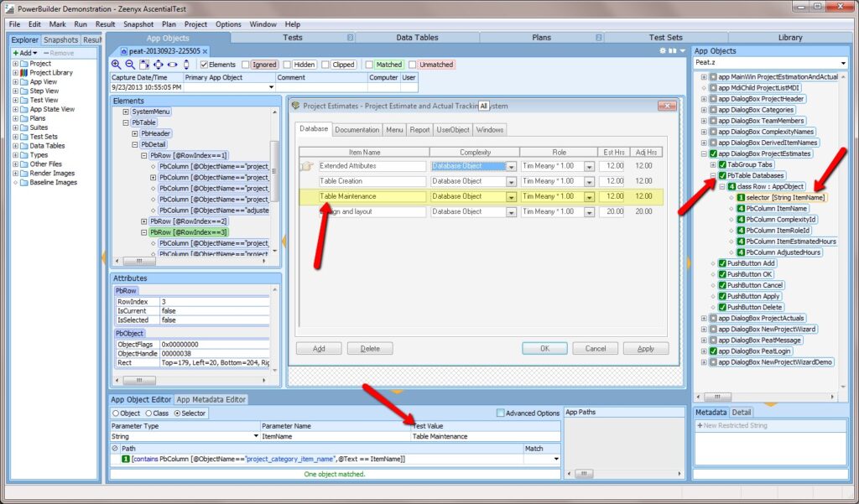The image size is (859, 504).
Task: Open the App Metadata Editor tab
Action: pos(210,400)
